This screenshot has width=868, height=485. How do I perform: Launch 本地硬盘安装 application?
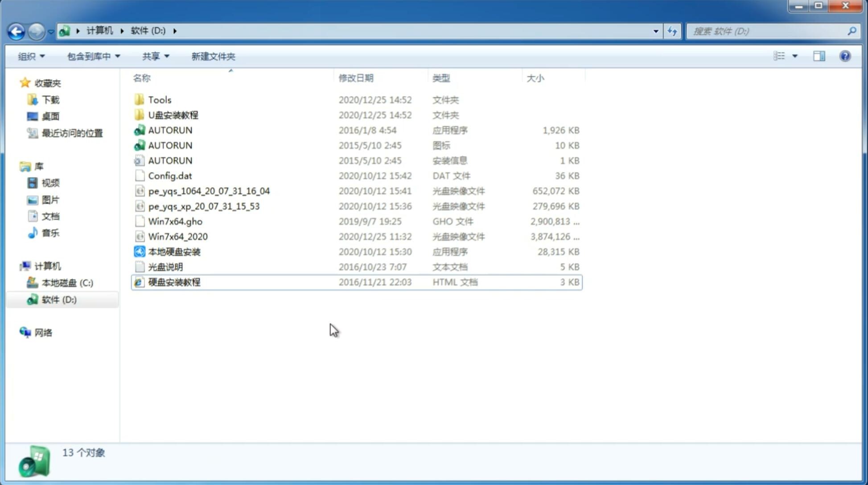[174, 251]
